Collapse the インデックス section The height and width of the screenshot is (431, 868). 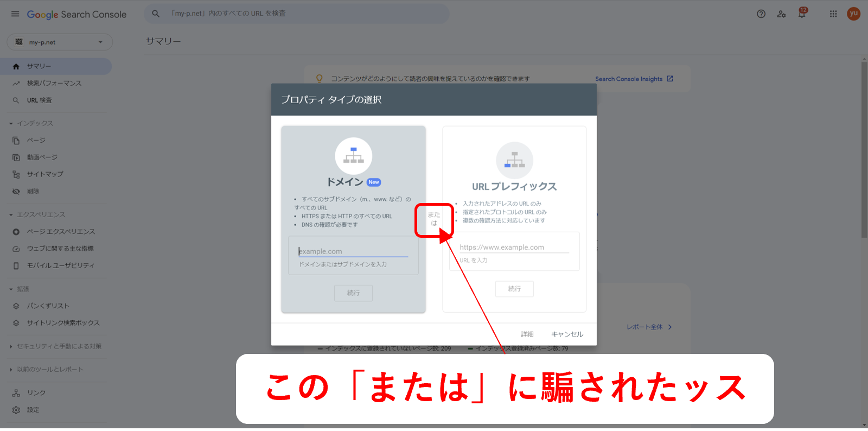pyautogui.click(x=11, y=124)
